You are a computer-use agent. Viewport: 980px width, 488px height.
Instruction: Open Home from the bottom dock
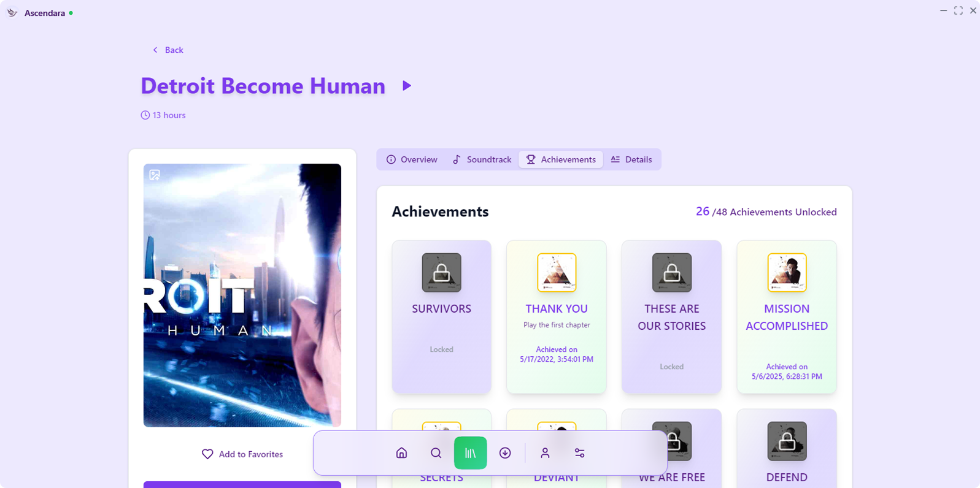coord(401,453)
